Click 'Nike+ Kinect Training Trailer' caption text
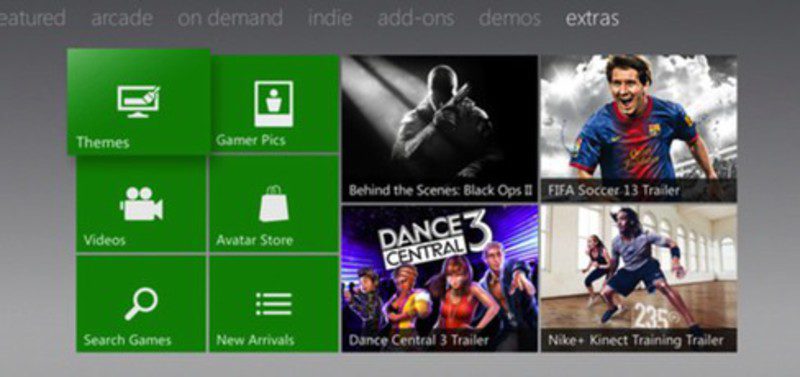This screenshot has width=800, height=377. (636, 340)
